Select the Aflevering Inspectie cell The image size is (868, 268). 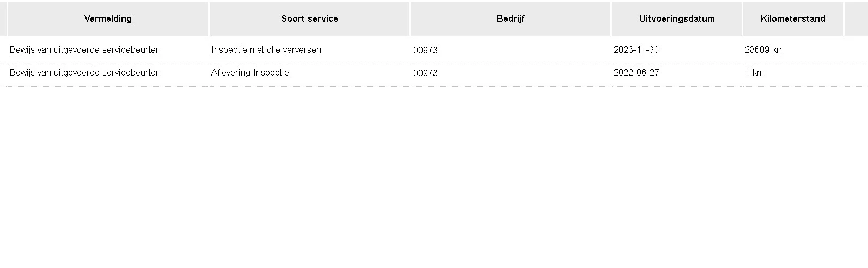point(250,73)
